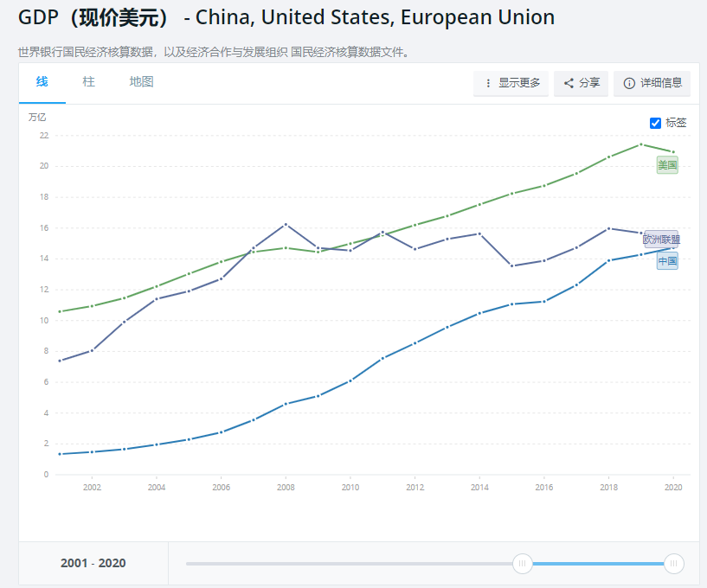Click the 美国 series label
Image resolution: width=707 pixels, height=588 pixels.
[667, 164]
